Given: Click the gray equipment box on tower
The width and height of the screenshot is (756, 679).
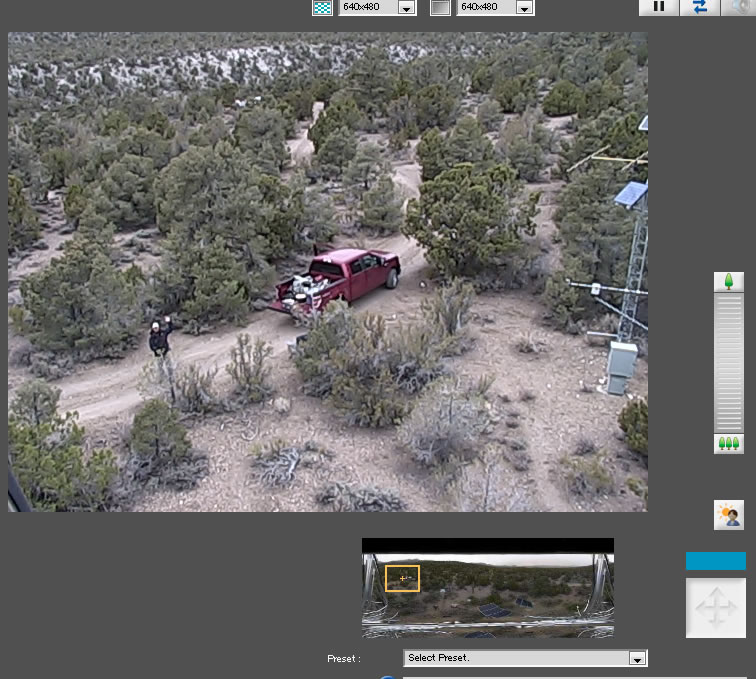Looking at the screenshot, I should 622,367.
